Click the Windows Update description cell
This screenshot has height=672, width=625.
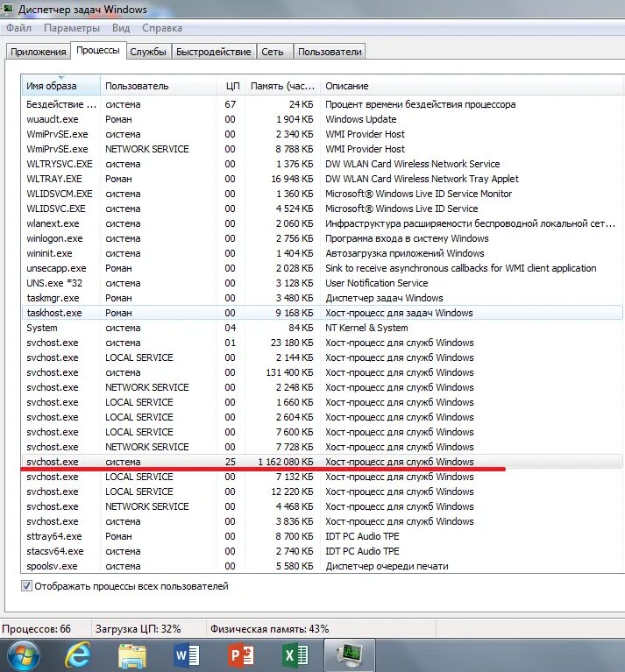tap(361, 119)
